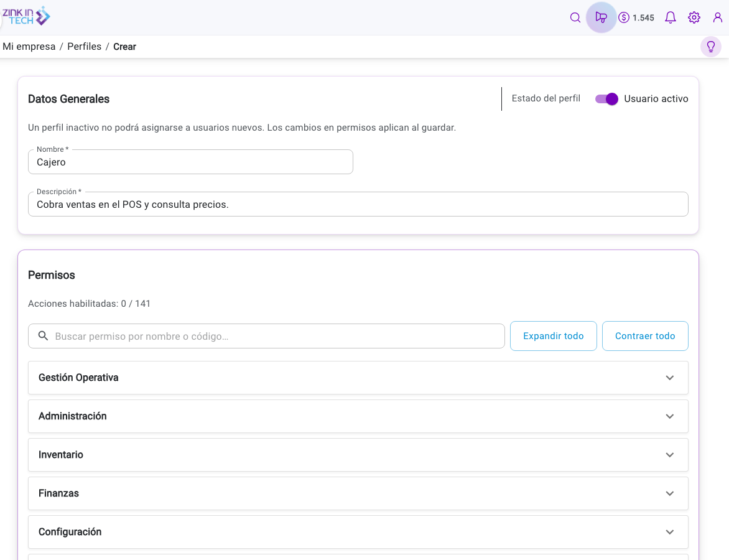Viewport: 729px width, 560px height.
Task: Open the megaphone announcements icon
Action: click(601, 17)
